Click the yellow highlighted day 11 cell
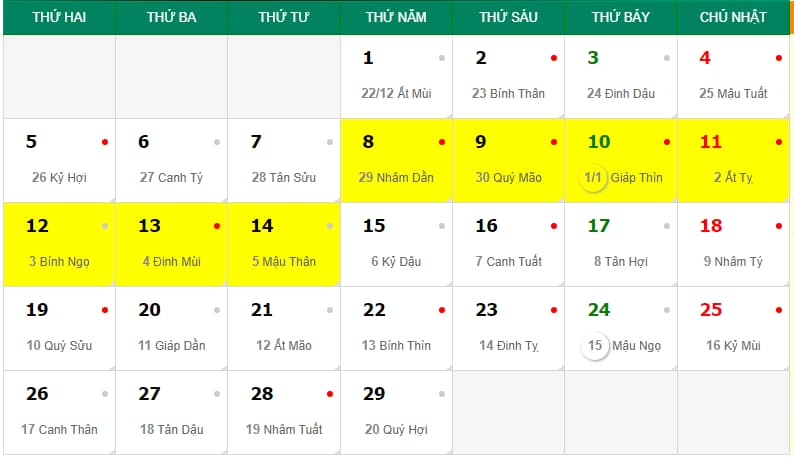 click(x=733, y=160)
